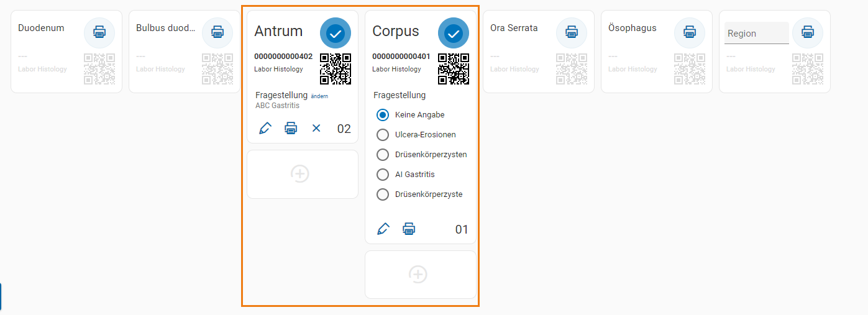This screenshot has width=868, height=315.
Task: Print the Bulbus duodeni label
Action: tap(217, 32)
